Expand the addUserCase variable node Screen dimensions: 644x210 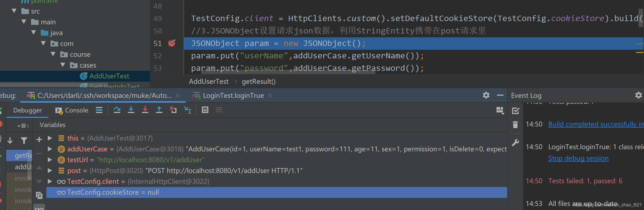point(50,149)
